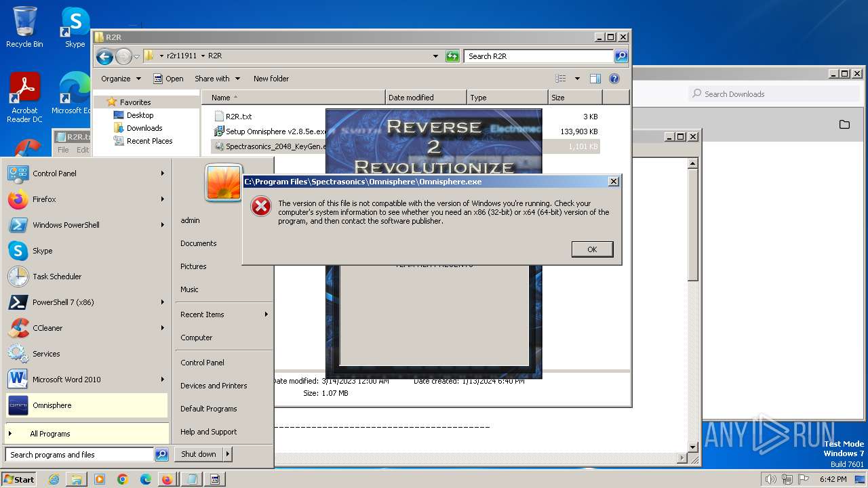Click the Shut down button

(x=199, y=454)
